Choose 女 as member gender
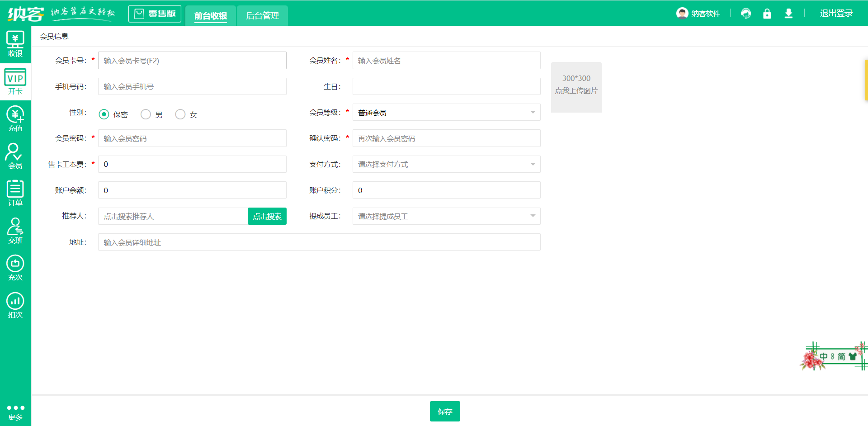The height and width of the screenshot is (426, 868). 180,114
